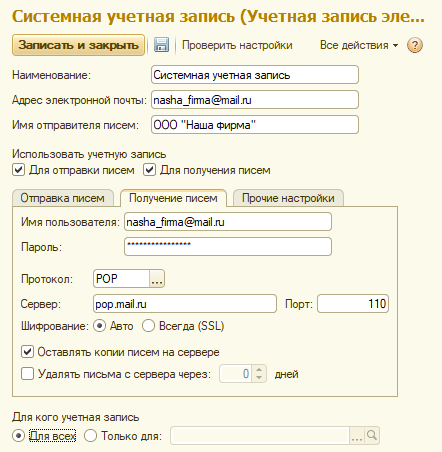Open protocol selection ellipsis button next to POP
This screenshot has height=452, width=442.
click(x=157, y=278)
